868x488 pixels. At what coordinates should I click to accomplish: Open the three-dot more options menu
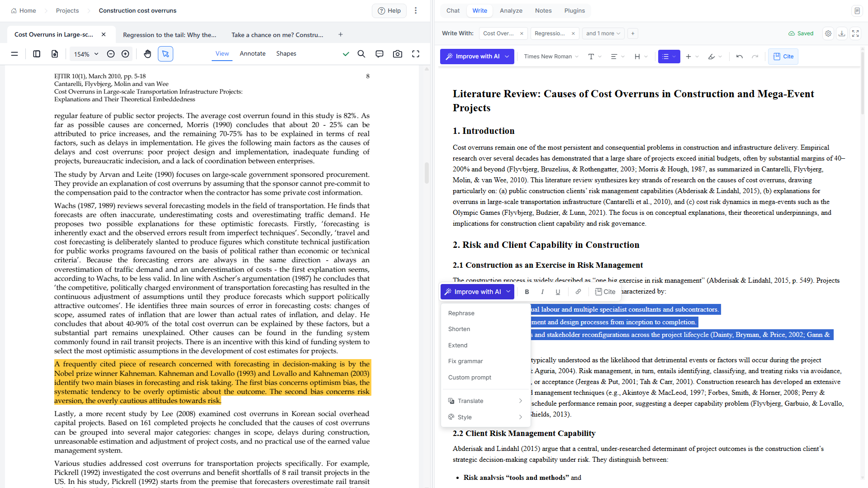click(416, 10)
